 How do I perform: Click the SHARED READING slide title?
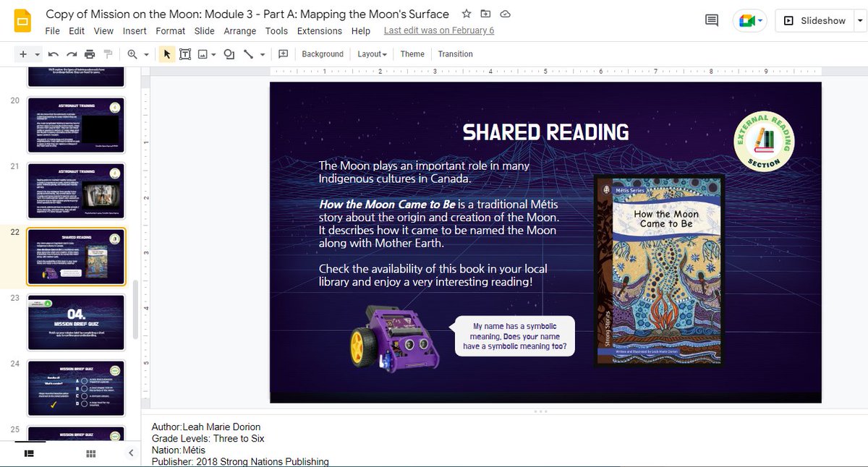[x=545, y=132]
